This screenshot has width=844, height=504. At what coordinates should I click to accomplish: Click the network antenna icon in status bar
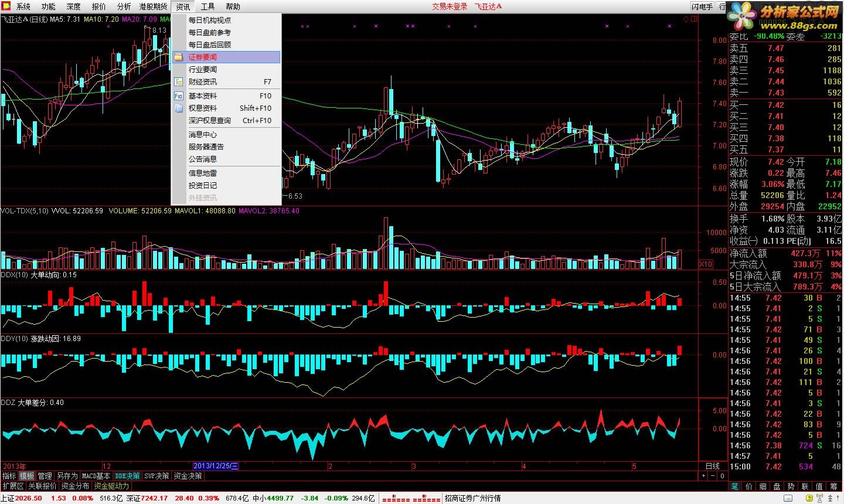point(820,498)
